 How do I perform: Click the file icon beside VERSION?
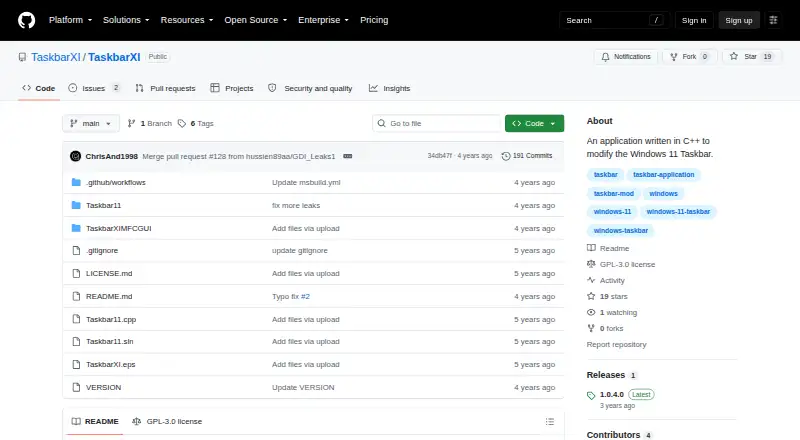click(x=76, y=387)
